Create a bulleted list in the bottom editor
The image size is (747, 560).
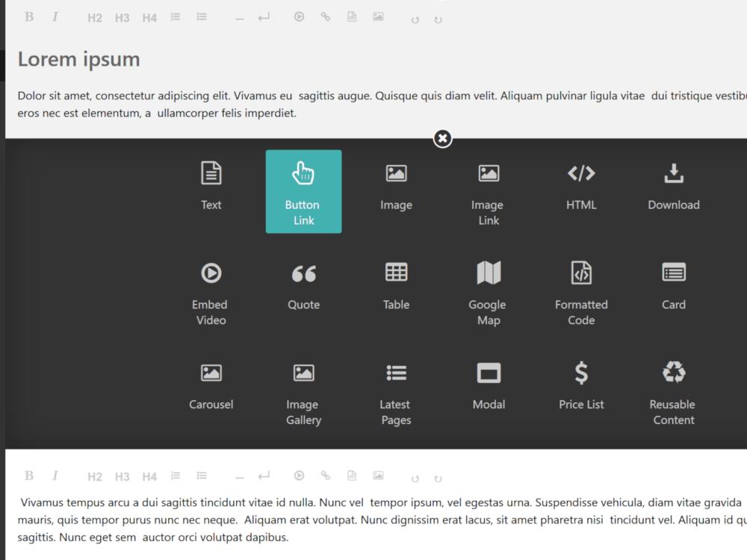[x=202, y=476]
